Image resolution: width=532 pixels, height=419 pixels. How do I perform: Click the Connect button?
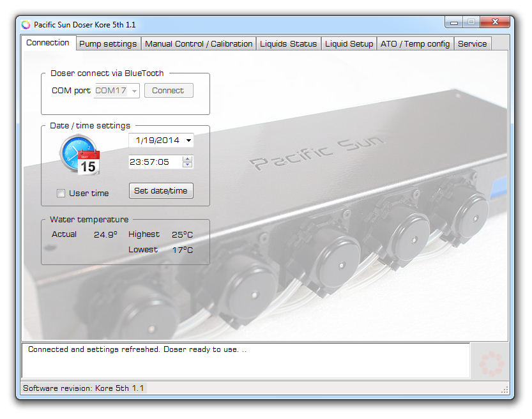169,91
